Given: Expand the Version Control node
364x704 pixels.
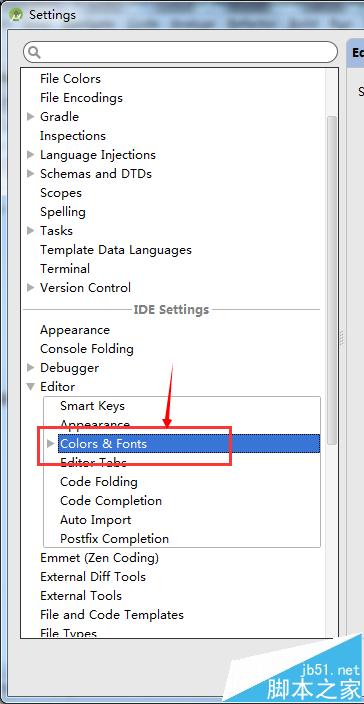Looking at the screenshot, I should [x=31, y=288].
